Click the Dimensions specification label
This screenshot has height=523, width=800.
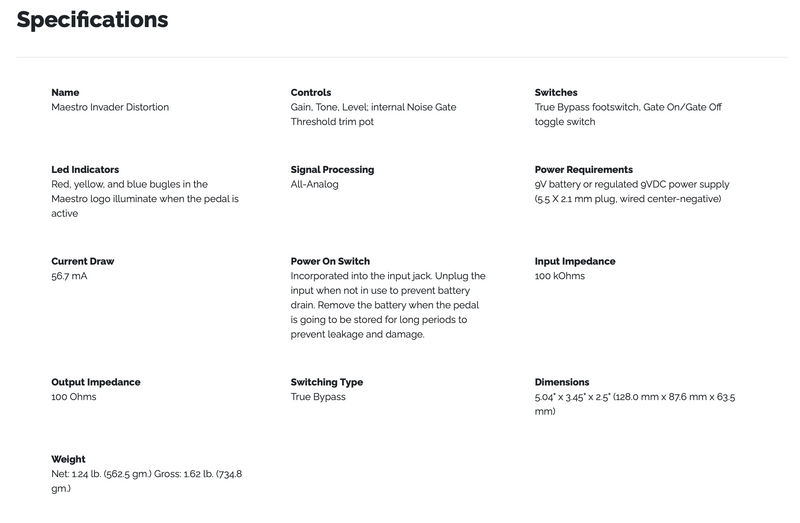(x=562, y=382)
